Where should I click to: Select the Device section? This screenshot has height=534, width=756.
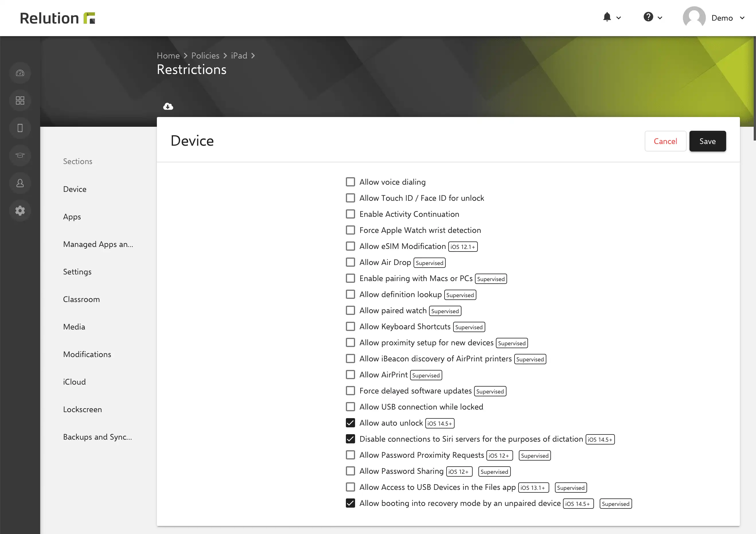pos(75,189)
